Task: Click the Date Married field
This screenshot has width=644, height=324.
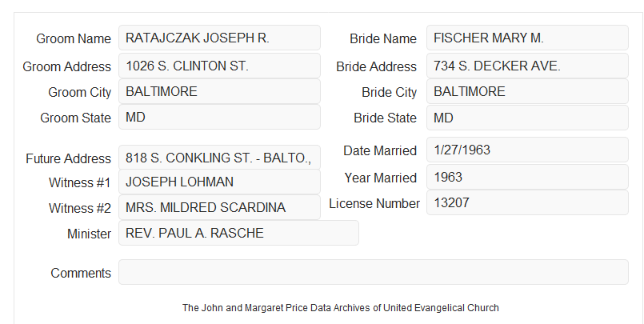Action: (x=527, y=150)
